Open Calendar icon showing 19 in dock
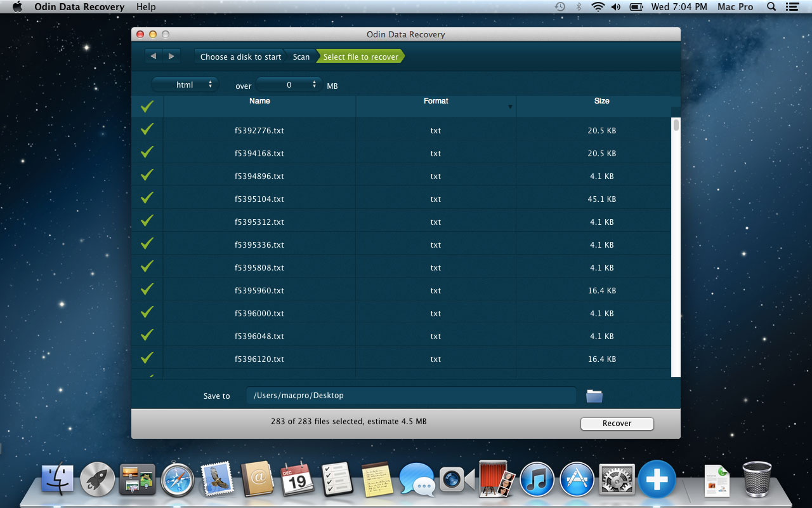Image resolution: width=812 pixels, height=508 pixels. point(297,479)
